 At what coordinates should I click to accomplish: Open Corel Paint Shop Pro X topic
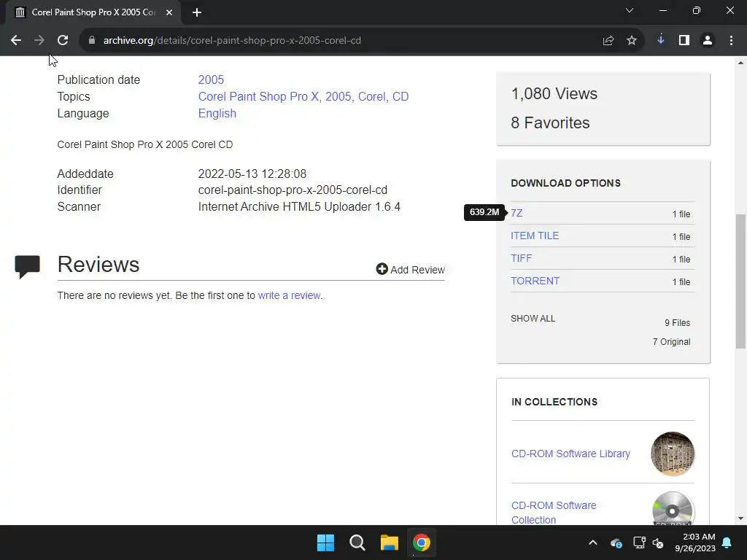[258, 96]
